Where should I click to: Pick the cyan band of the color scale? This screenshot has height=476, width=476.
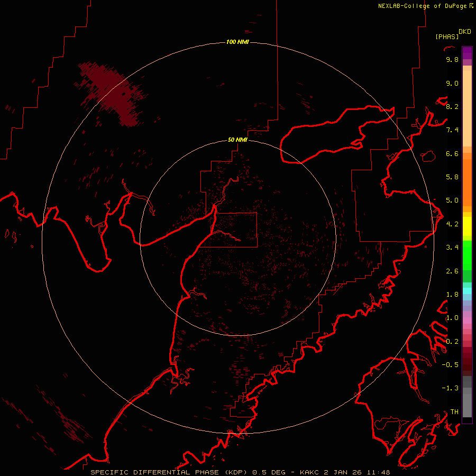click(x=467, y=291)
